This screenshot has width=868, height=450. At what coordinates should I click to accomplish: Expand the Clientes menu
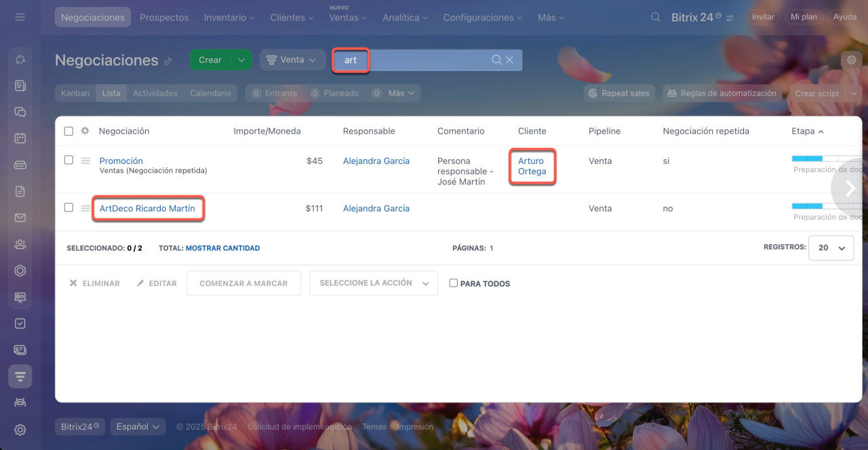point(293,18)
